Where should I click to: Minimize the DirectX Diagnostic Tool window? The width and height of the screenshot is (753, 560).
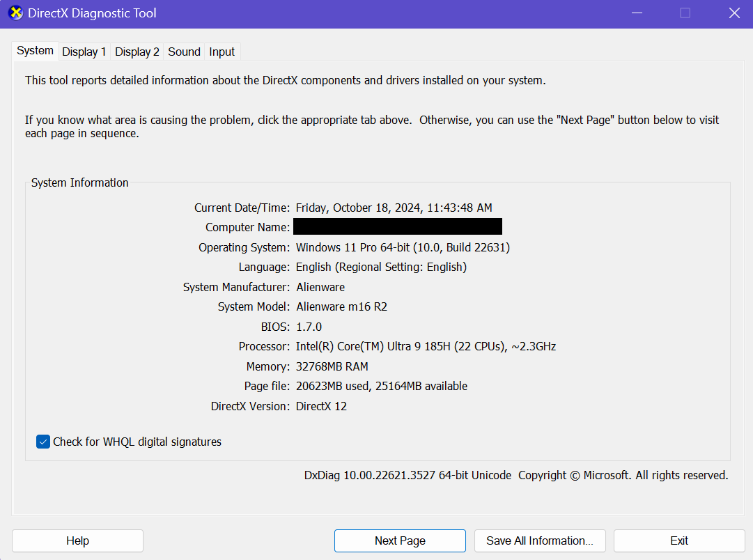637,13
